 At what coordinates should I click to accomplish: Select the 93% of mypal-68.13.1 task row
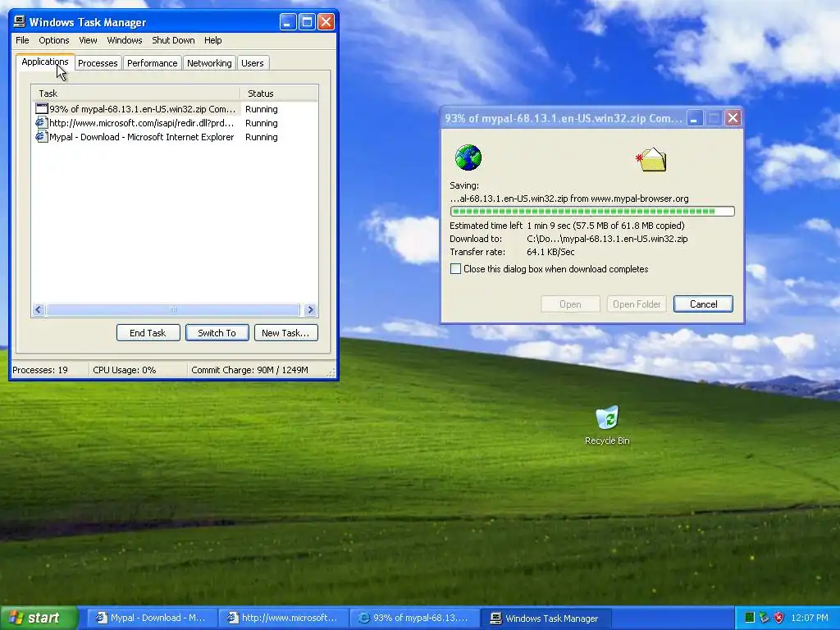(x=175, y=109)
